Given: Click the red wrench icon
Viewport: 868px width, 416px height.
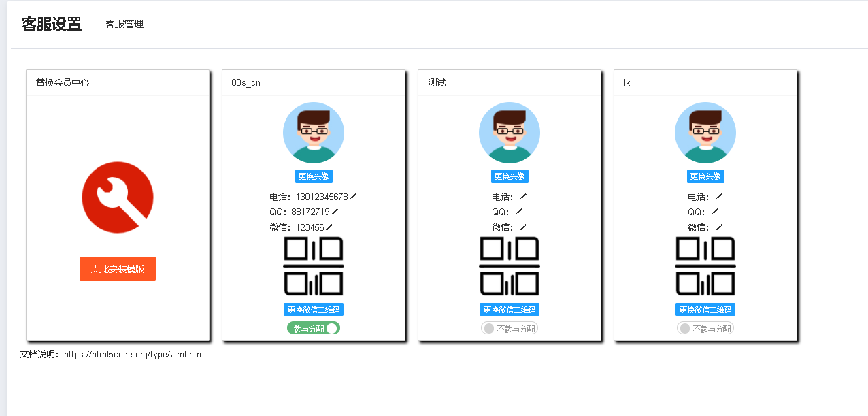Looking at the screenshot, I should [x=118, y=197].
